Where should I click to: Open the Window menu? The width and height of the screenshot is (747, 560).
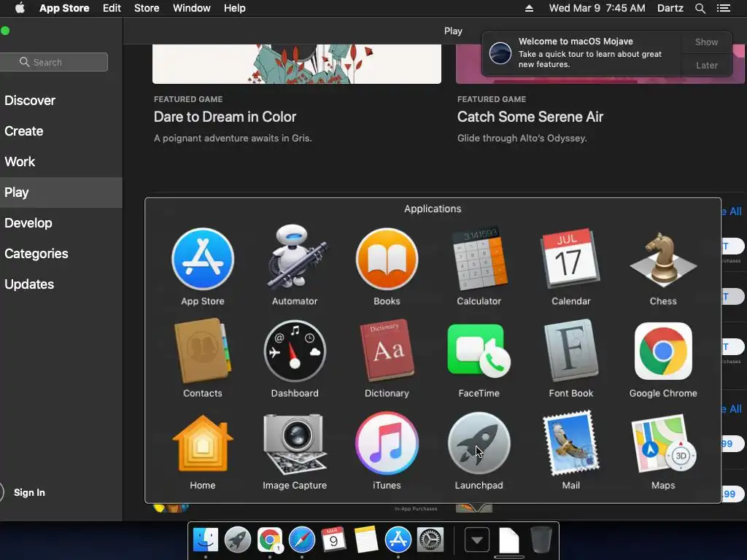[192, 8]
